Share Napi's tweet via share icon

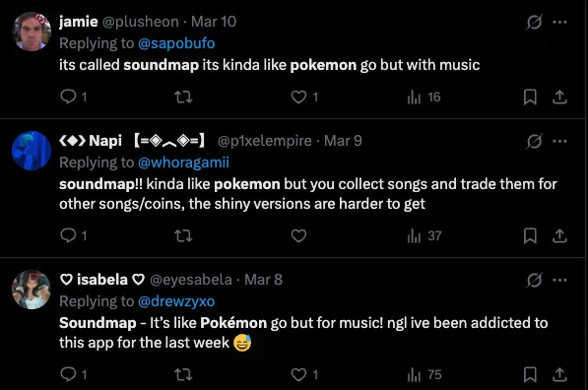pos(559,236)
